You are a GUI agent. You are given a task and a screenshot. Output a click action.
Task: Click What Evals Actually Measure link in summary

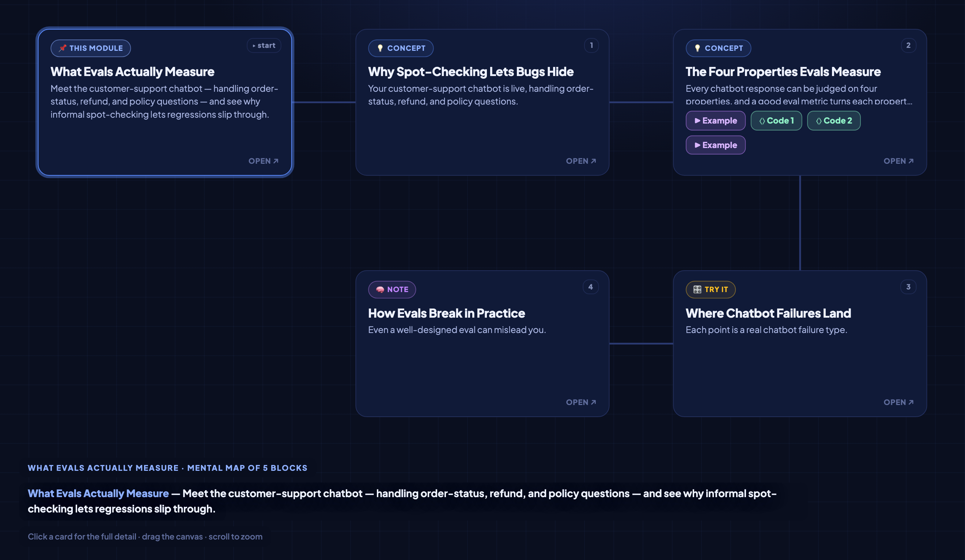98,493
